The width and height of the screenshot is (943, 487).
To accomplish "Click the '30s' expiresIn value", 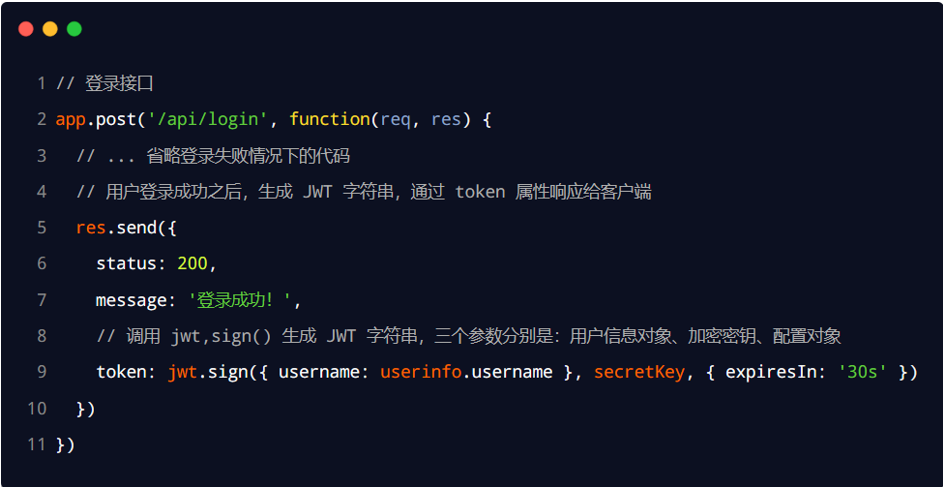I will (x=862, y=372).
